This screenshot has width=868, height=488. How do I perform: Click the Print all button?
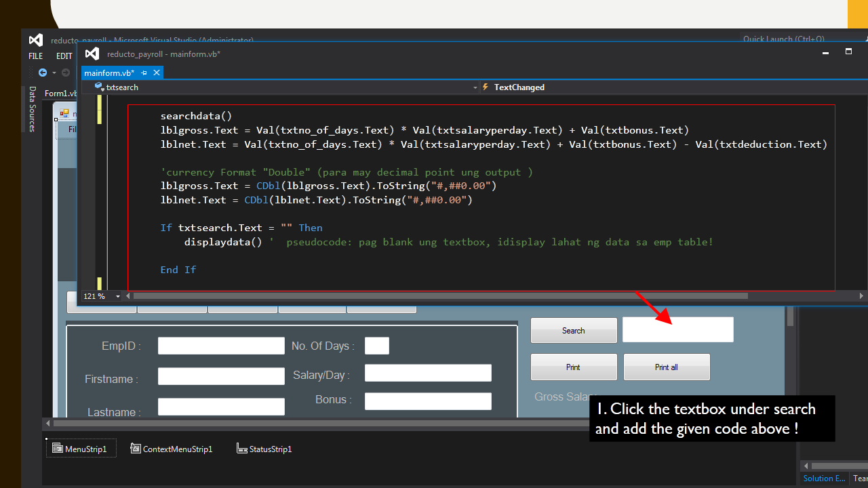(666, 367)
